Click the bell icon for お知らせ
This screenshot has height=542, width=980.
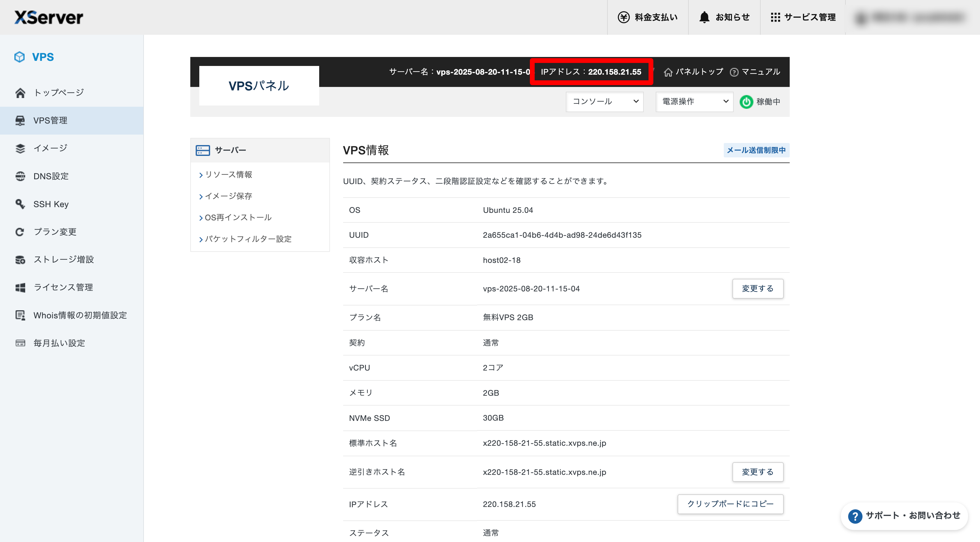(x=704, y=17)
